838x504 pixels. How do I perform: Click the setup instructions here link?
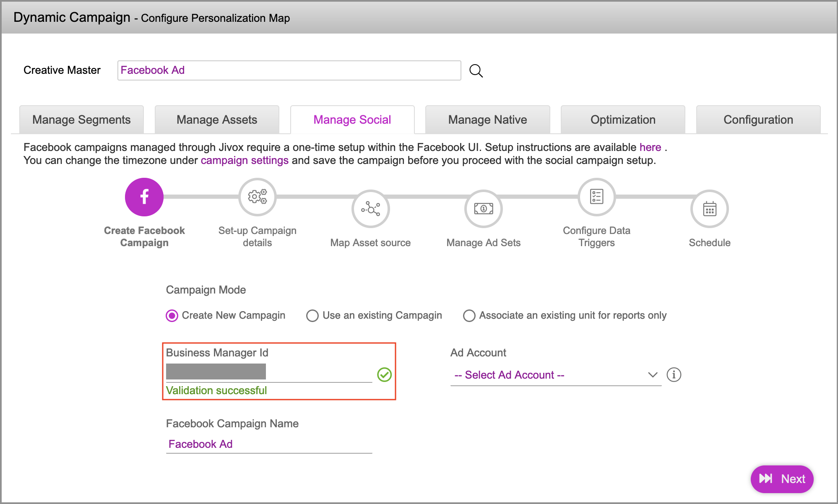click(650, 147)
